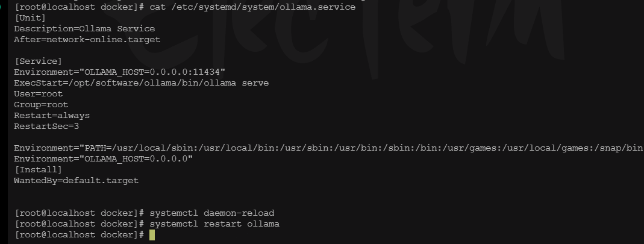Click the prompt before 'systemctl daemon-reload'
This screenshot has width=644, height=244.
tap(80, 213)
